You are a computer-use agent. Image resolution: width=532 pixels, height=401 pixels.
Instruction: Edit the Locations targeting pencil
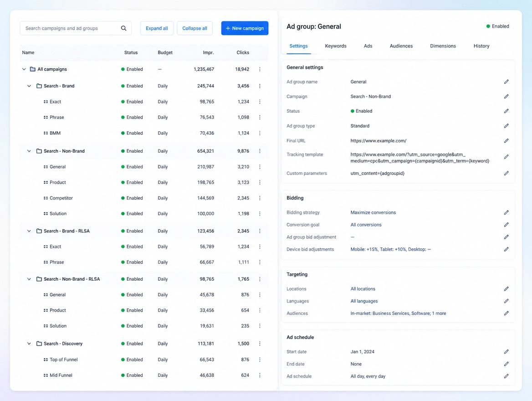tap(506, 289)
